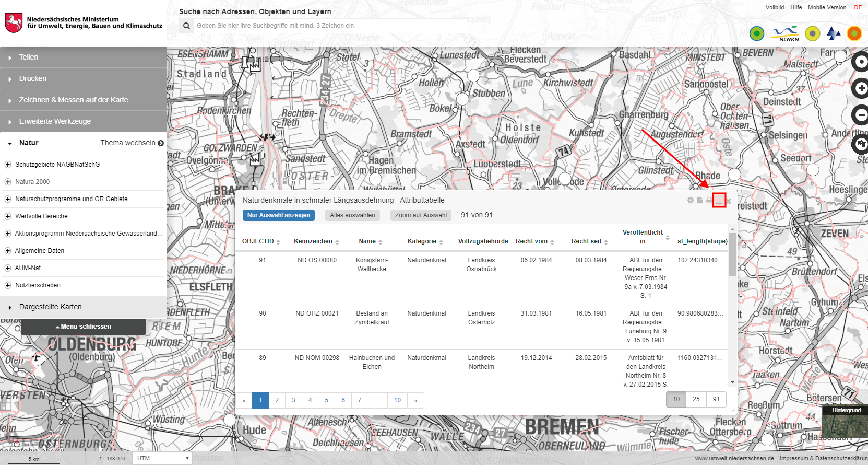
Task: Open www.umwelt.niedersachsen.de footer link
Action: (x=734, y=458)
